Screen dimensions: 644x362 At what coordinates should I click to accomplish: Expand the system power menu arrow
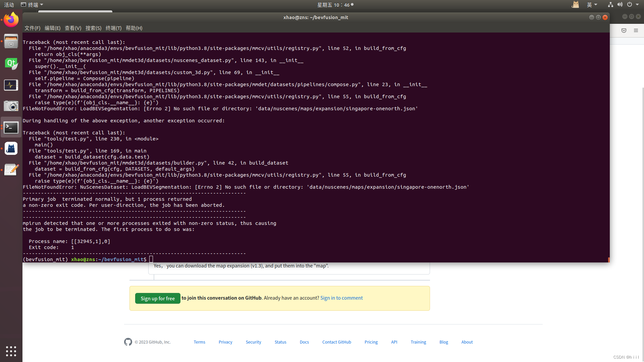637,5
